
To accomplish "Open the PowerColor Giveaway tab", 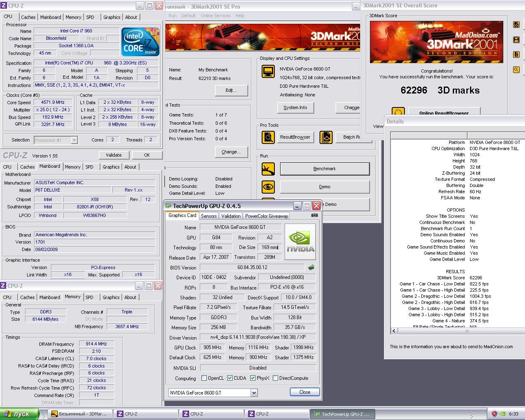I will pos(267,216).
